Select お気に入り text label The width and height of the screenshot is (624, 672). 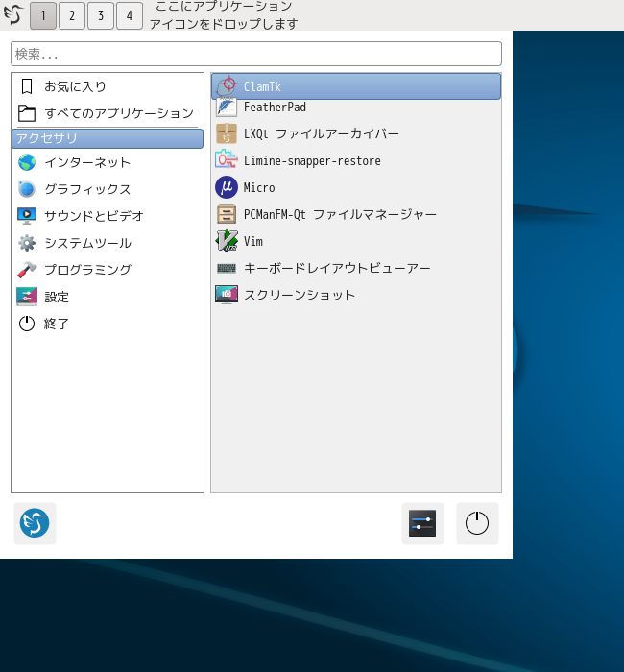76,86
